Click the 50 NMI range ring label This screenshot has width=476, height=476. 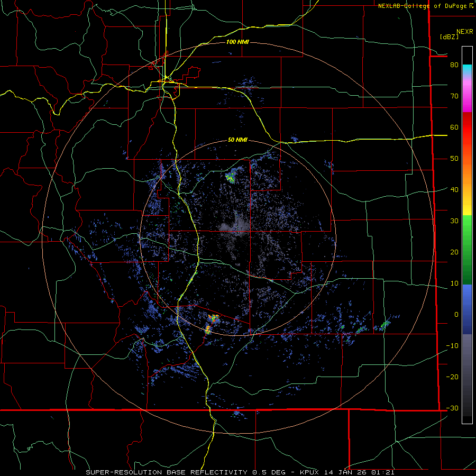pos(237,140)
